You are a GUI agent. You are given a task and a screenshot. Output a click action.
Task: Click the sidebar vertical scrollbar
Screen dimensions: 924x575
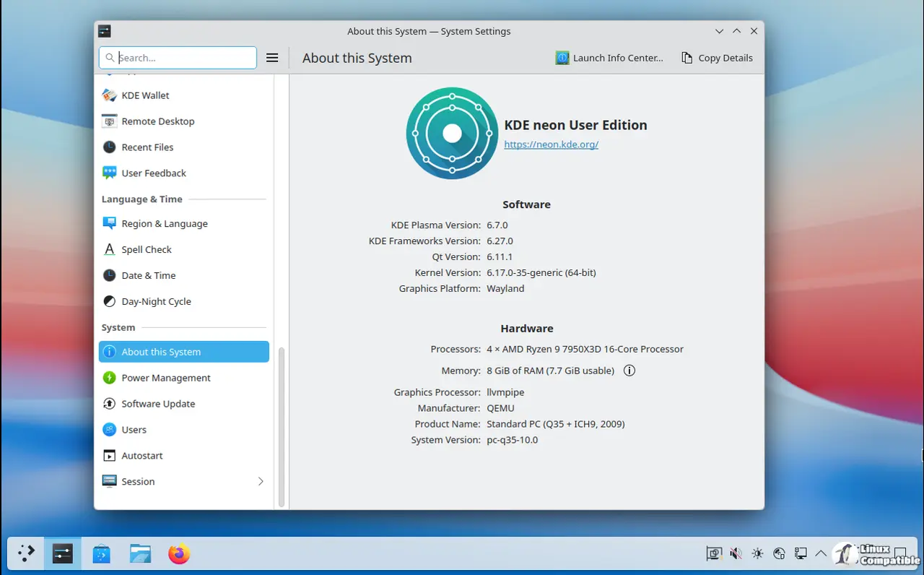(x=282, y=426)
